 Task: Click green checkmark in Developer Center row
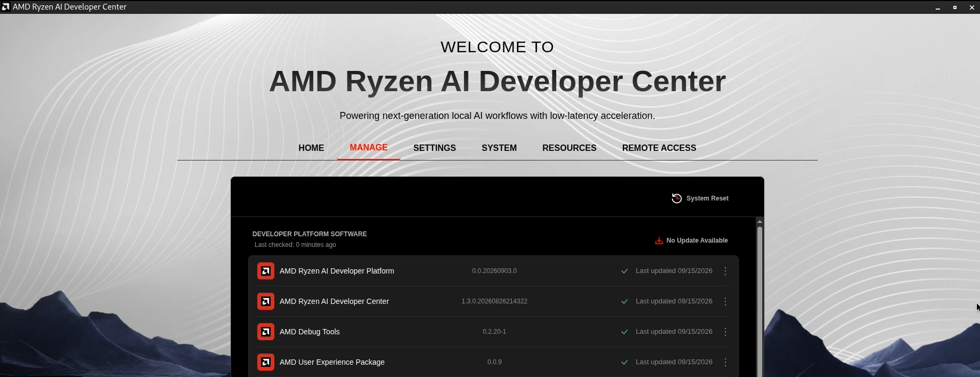coord(625,301)
